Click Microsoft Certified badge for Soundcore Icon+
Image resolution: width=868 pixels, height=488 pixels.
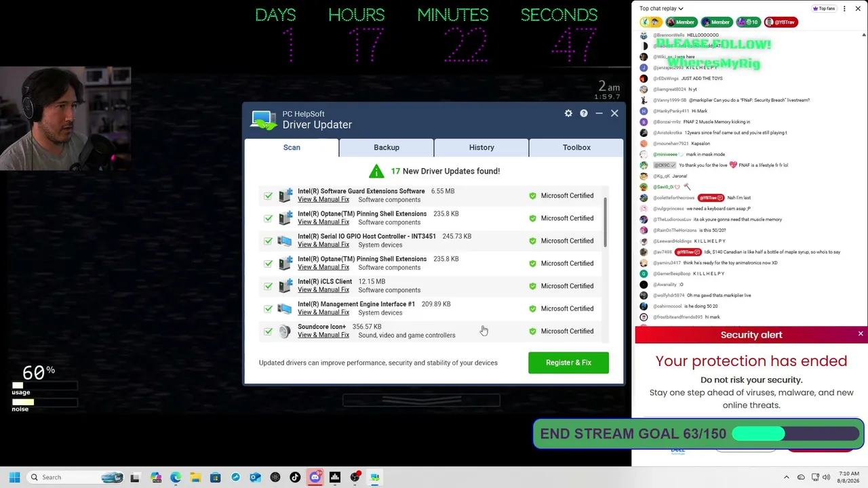(561, 331)
